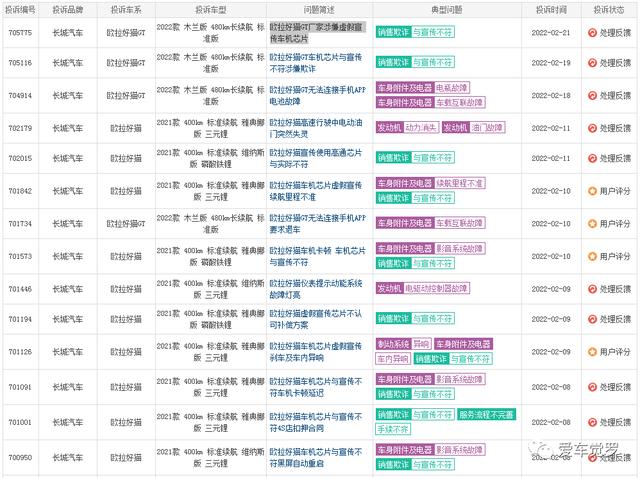Open the 4S店扣押合同 complaint link
Viewport: 640px width, 478px height.
(x=316, y=422)
